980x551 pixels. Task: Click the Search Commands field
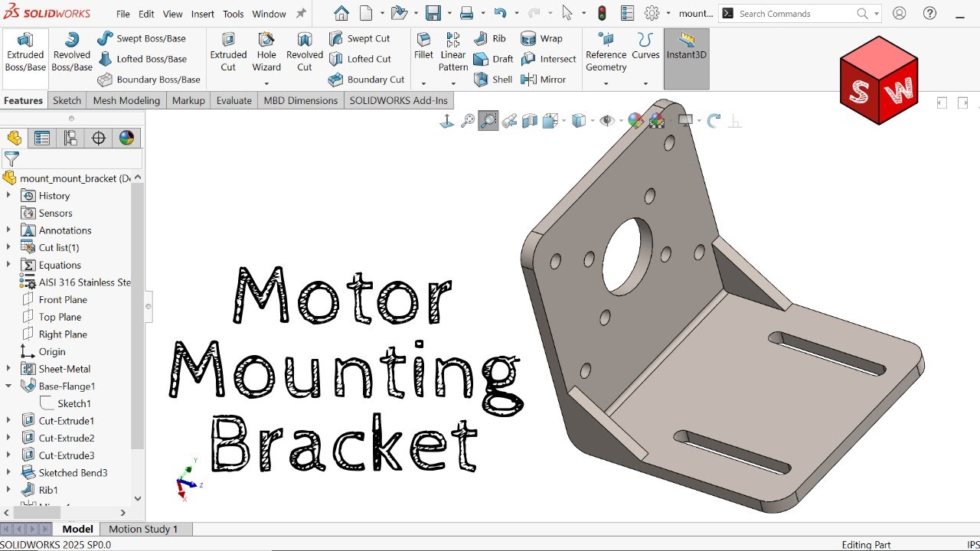(x=795, y=14)
